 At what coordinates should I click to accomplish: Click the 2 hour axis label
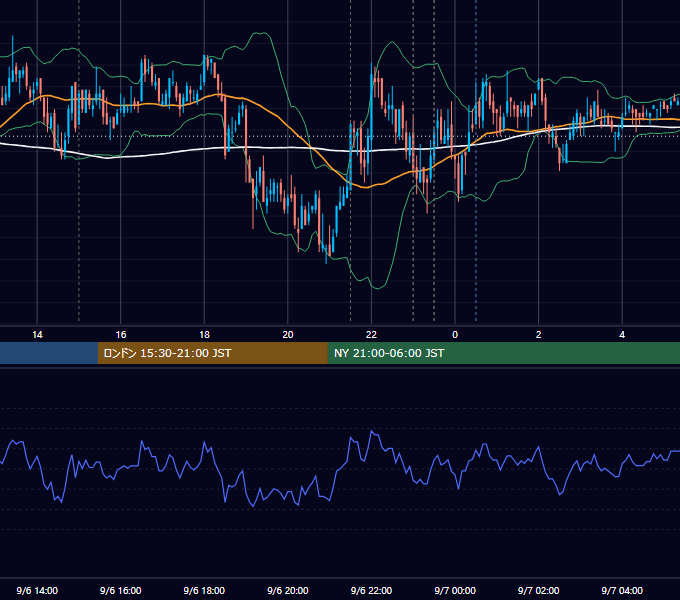[x=538, y=335]
